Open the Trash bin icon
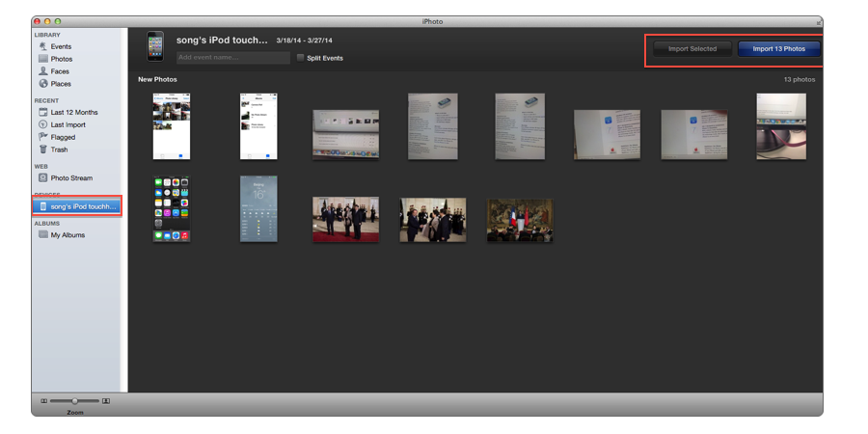This screenshot has width=868, height=434. (43, 149)
